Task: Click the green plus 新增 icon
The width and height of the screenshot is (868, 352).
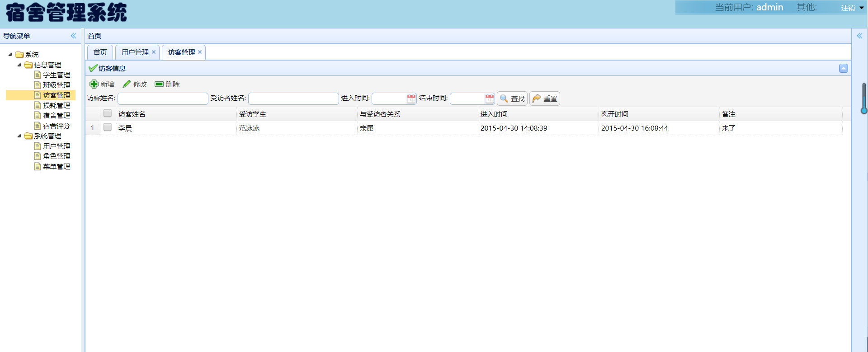Action: (94, 84)
